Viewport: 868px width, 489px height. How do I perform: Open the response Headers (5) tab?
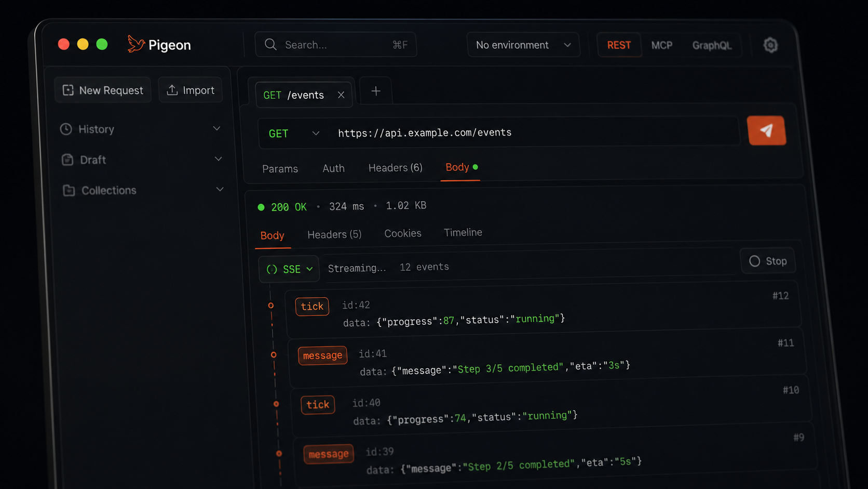point(334,234)
